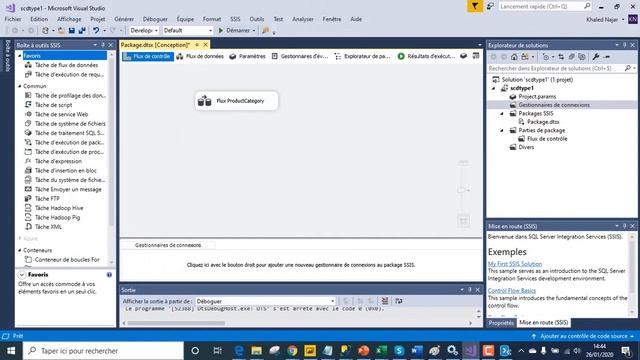640x360 pixels.
Task: Collapse the Packages SSIS folder node
Action: point(502,113)
